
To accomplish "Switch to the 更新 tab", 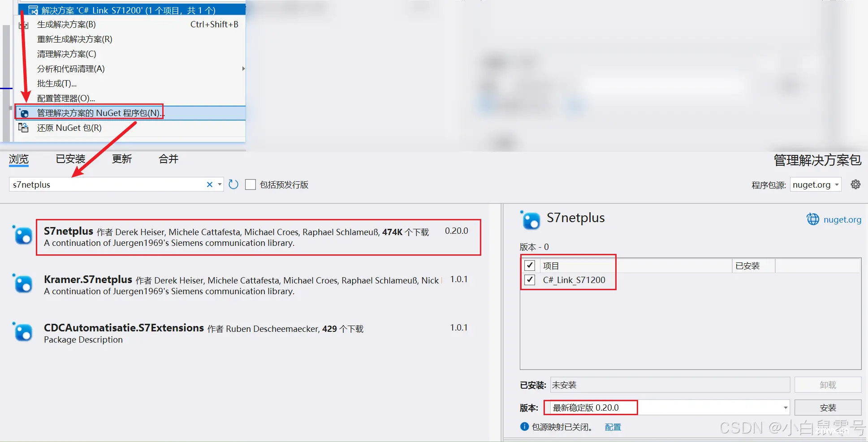I will pyautogui.click(x=122, y=159).
